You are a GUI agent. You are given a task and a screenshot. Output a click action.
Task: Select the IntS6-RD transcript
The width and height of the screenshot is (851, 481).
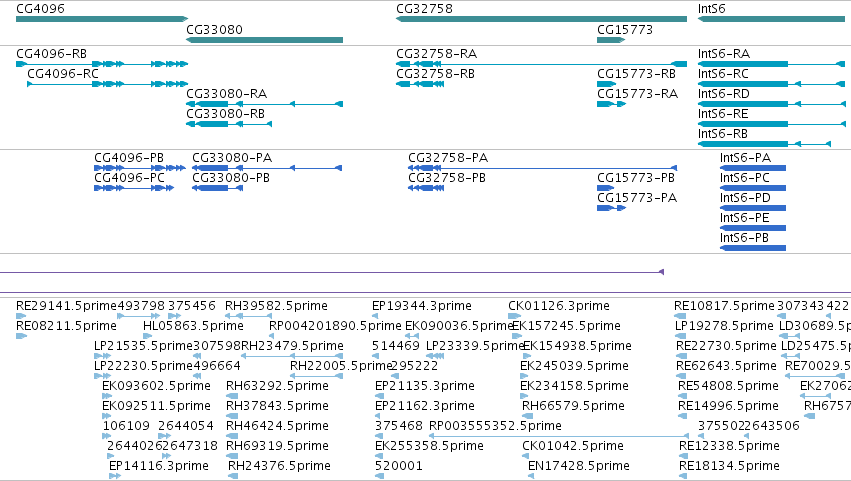click(772, 104)
